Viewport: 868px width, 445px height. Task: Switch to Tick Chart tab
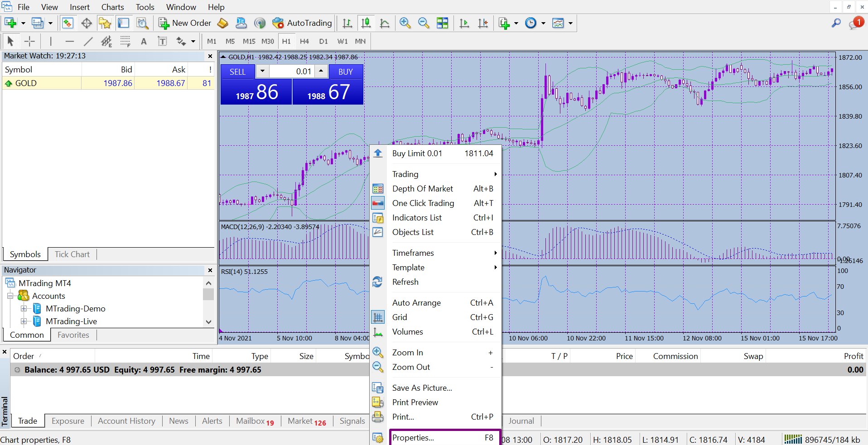click(72, 254)
